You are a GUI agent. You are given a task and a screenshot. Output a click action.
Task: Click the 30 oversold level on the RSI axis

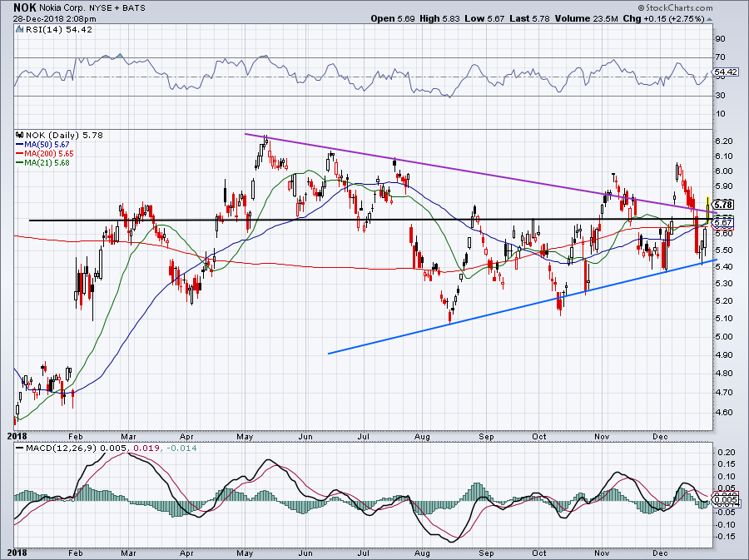pos(720,96)
